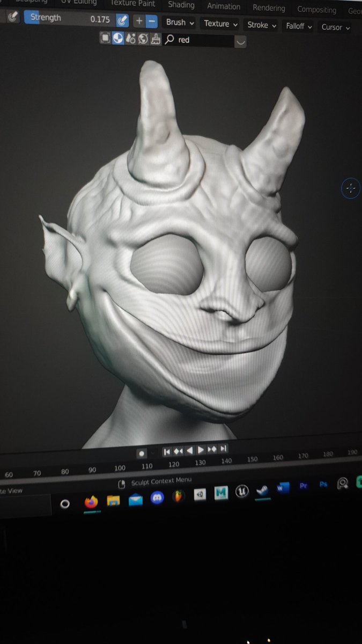Jump to the next keyframe

click(x=212, y=449)
